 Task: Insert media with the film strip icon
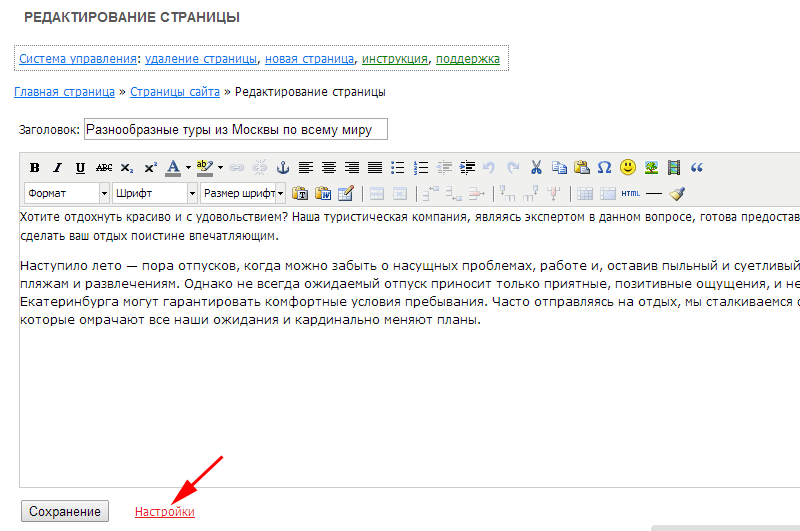tap(674, 168)
